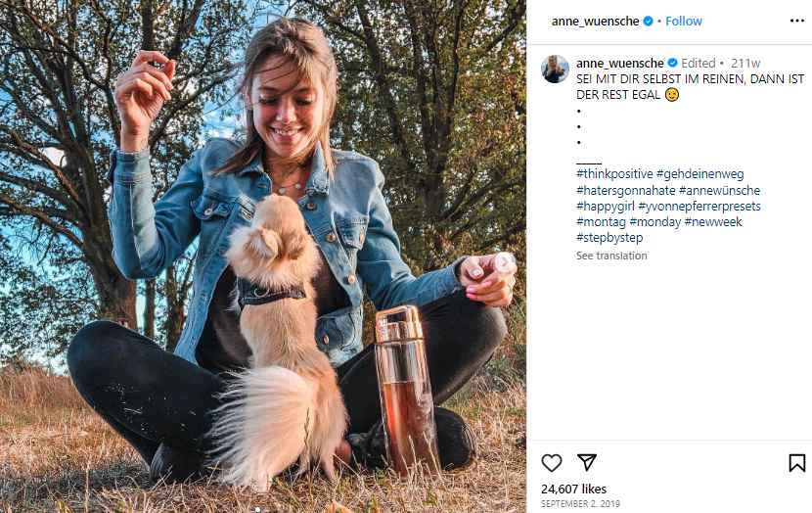Viewport: 812px width, 513px height.
Task: Open the #annewünsche hashtag
Action: [719, 190]
